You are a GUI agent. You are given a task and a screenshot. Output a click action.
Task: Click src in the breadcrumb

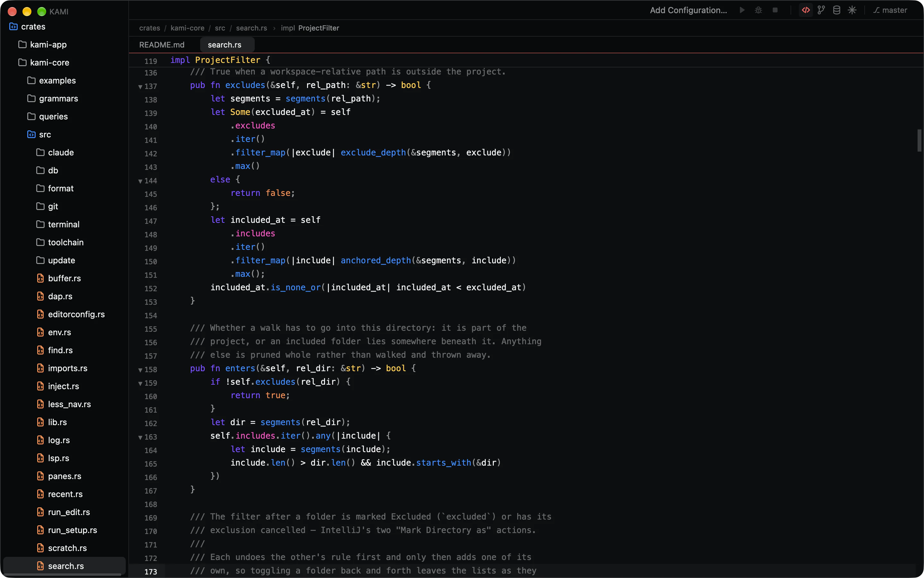(x=219, y=28)
